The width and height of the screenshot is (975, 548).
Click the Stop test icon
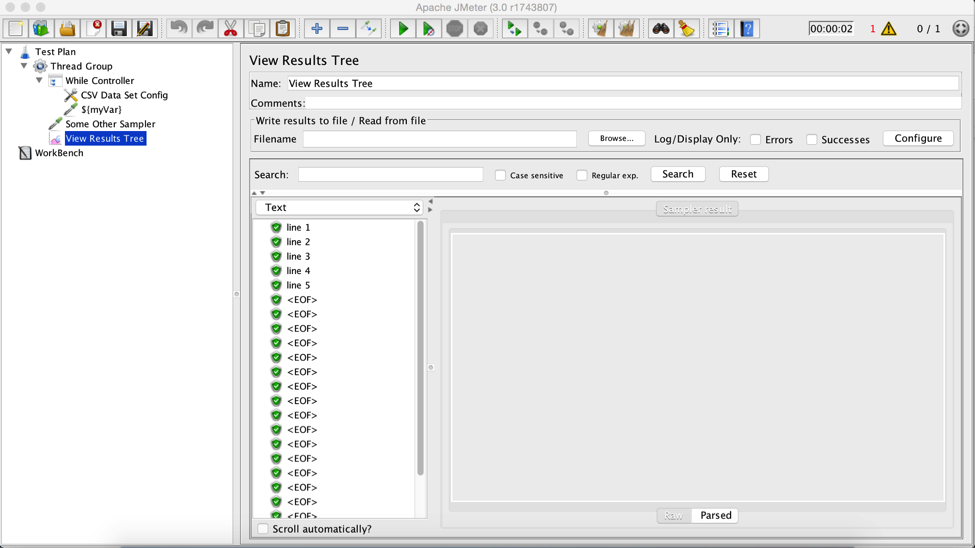coord(455,29)
